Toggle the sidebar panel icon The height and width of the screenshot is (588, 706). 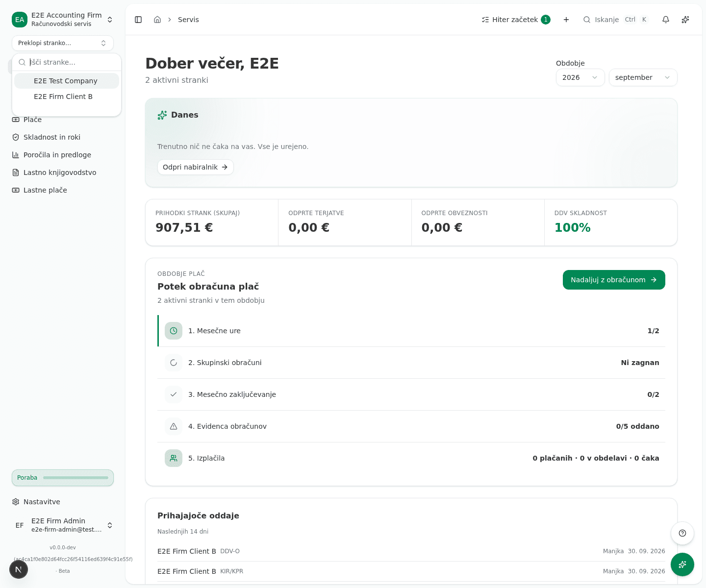(138, 20)
